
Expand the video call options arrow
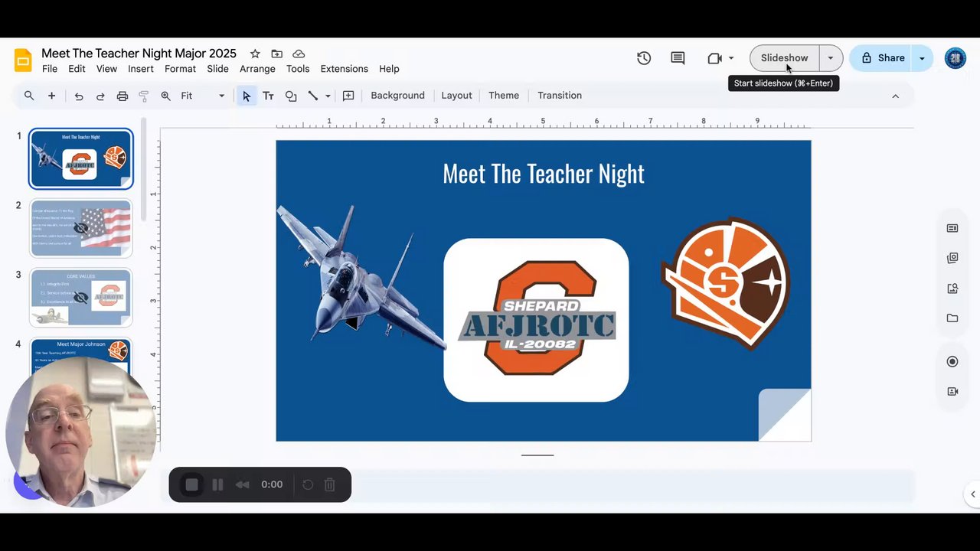coord(731,58)
